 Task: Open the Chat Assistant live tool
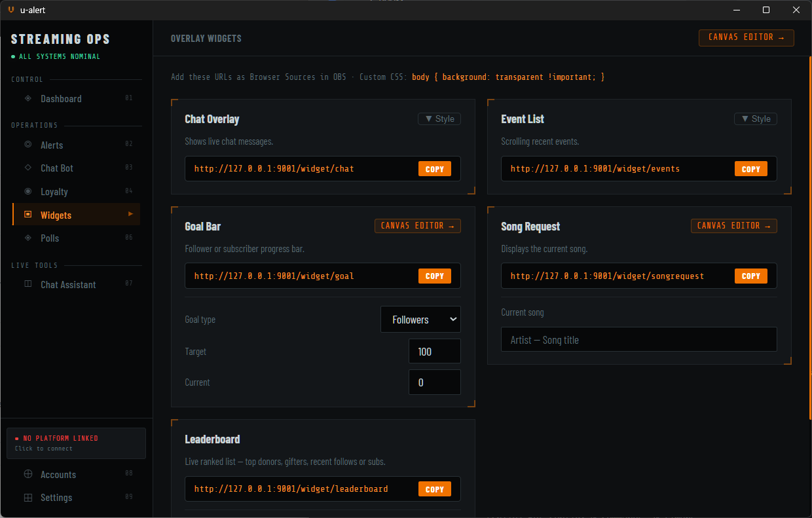(x=77, y=284)
